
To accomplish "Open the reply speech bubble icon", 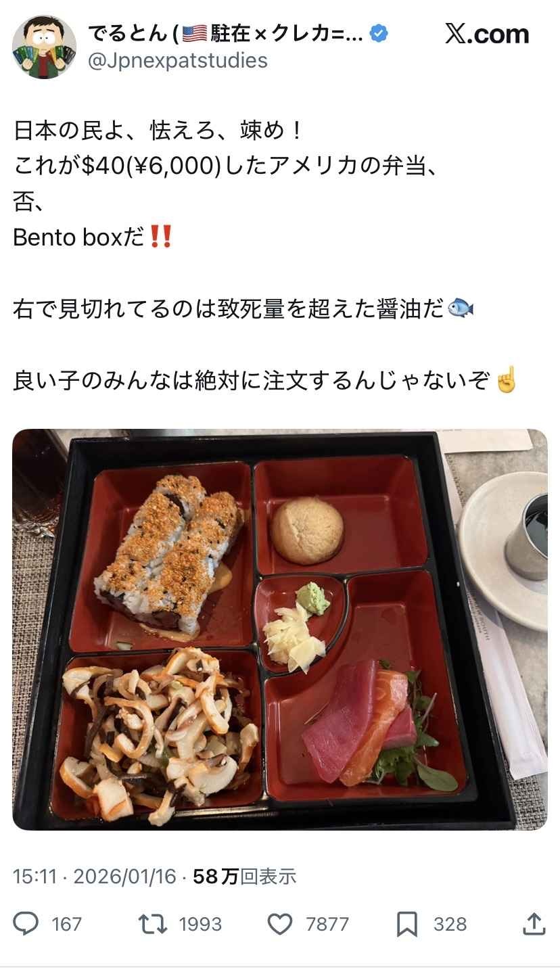I will (x=27, y=924).
